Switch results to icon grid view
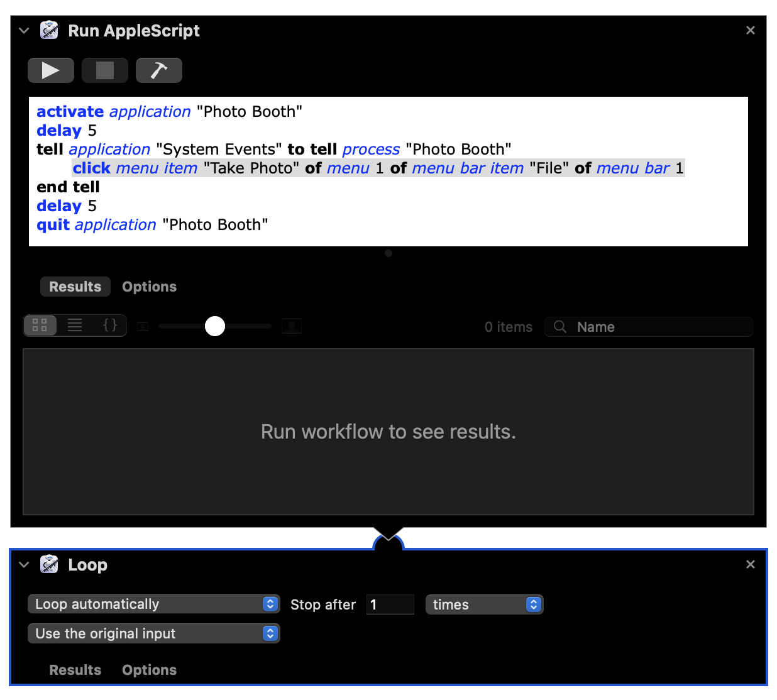Image resolution: width=777 pixels, height=700 pixels. tap(40, 325)
